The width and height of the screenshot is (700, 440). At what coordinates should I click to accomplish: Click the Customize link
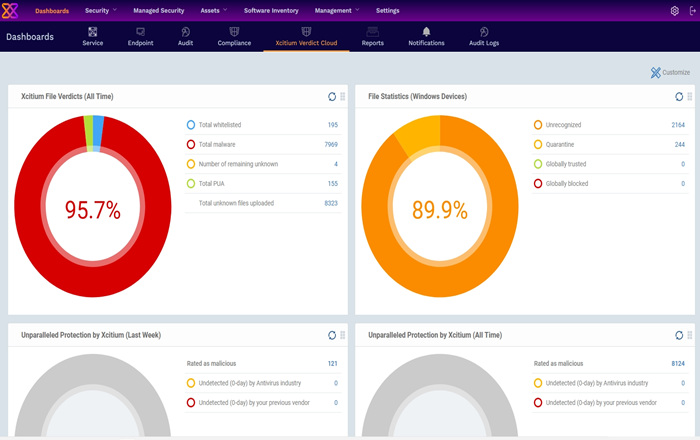676,72
